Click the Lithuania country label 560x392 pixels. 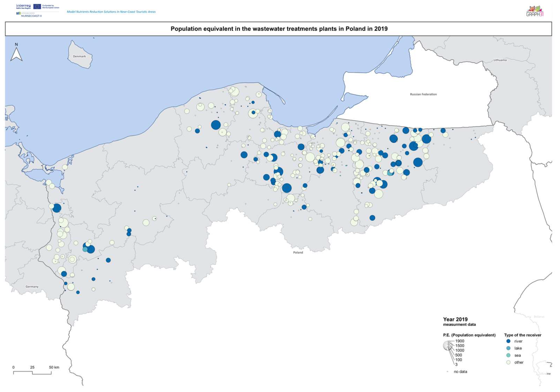500,60
